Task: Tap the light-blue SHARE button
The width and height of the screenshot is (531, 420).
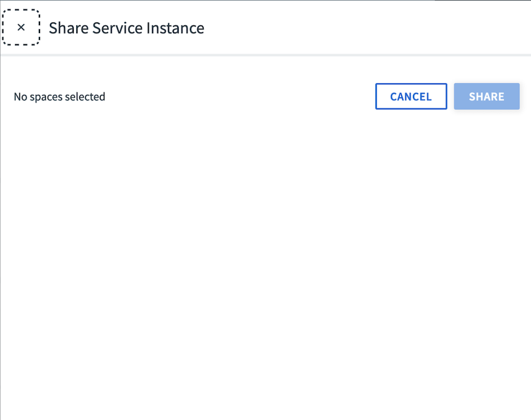Action: point(487,97)
